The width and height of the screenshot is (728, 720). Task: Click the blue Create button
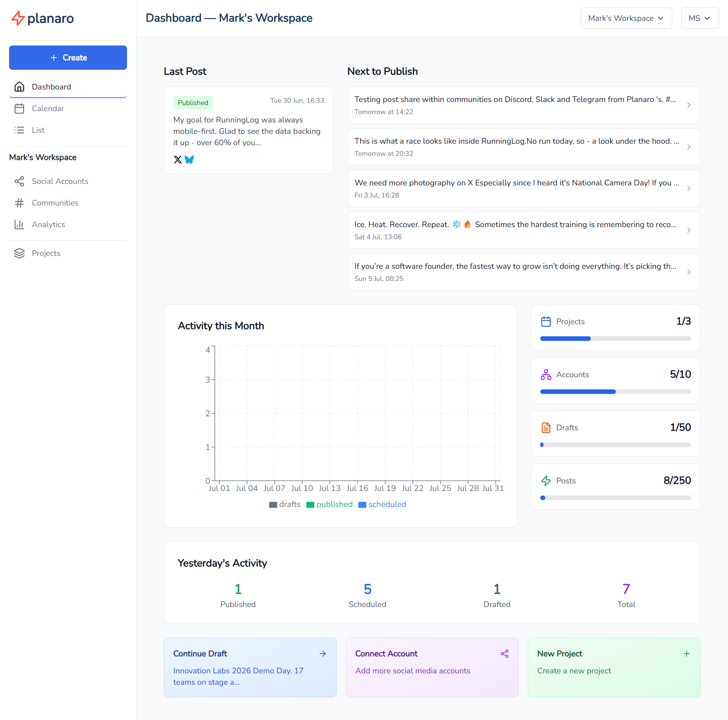click(x=68, y=58)
